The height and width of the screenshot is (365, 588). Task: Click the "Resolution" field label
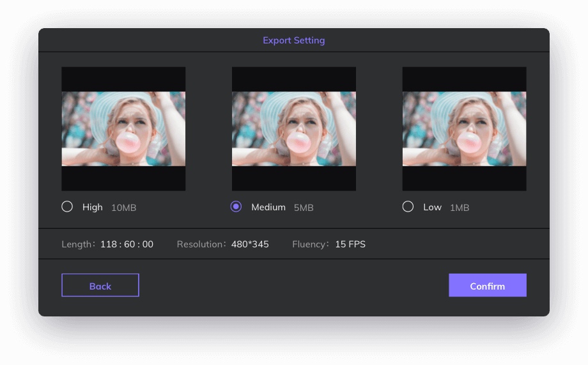click(x=201, y=244)
